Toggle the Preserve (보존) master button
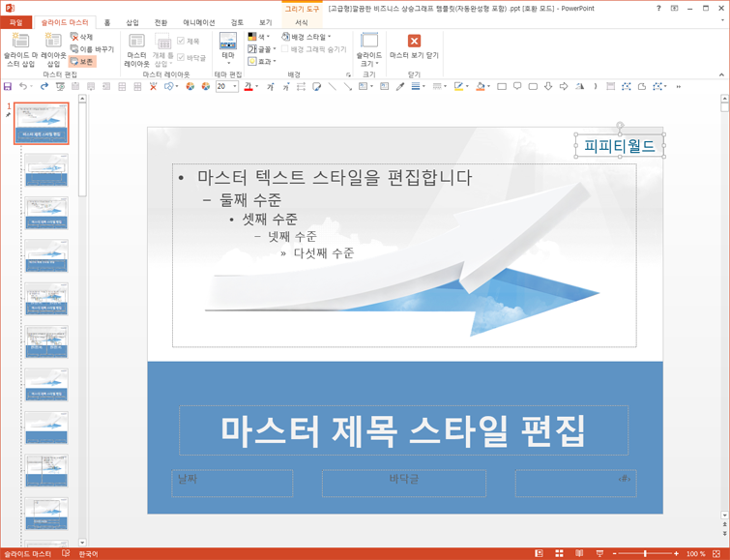The width and height of the screenshot is (730, 560). pyautogui.click(x=82, y=62)
